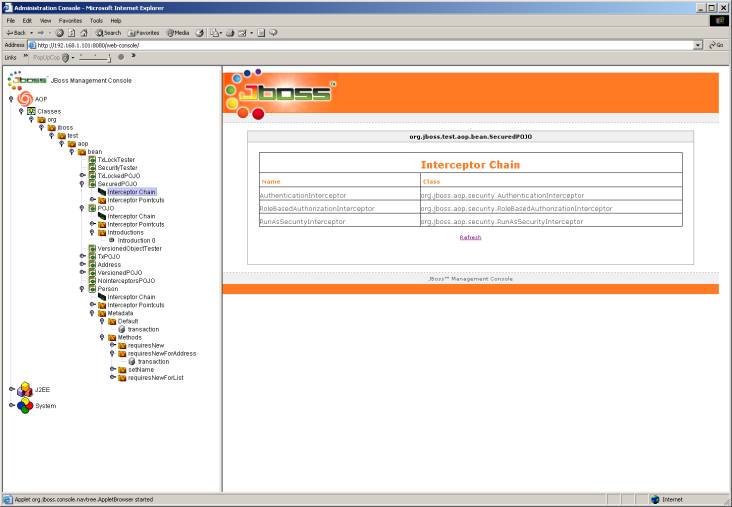
Task: Open the address bar dropdown
Action: coord(698,45)
